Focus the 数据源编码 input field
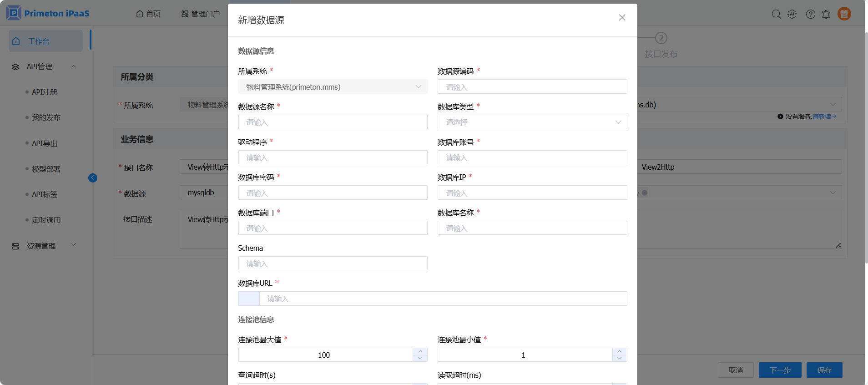 (532, 87)
